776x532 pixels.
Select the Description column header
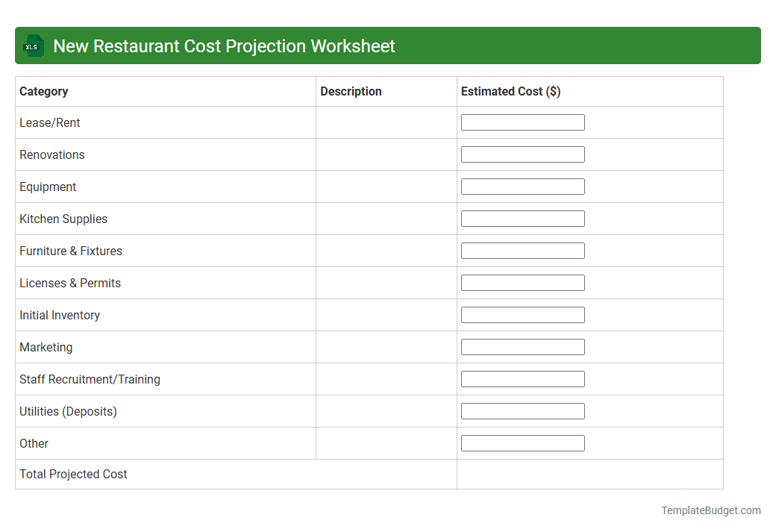pyautogui.click(x=351, y=91)
